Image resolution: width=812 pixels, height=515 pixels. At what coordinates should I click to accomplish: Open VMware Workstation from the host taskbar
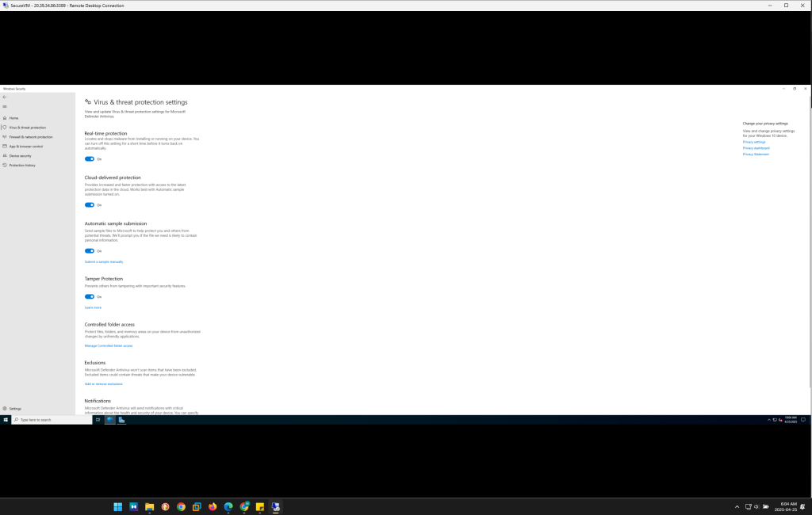click(x=197, y=507)
